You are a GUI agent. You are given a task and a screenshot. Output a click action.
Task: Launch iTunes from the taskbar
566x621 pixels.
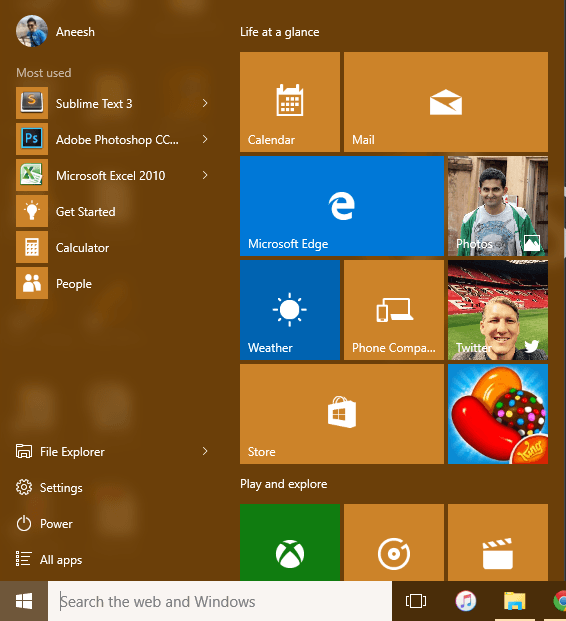(x=466, y=601)
